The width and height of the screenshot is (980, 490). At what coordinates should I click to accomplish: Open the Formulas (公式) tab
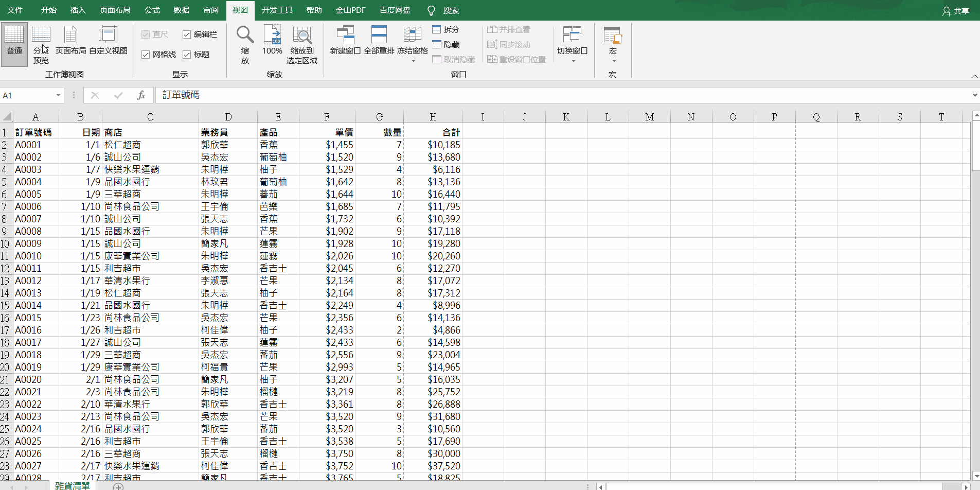(x=152, y=10)
